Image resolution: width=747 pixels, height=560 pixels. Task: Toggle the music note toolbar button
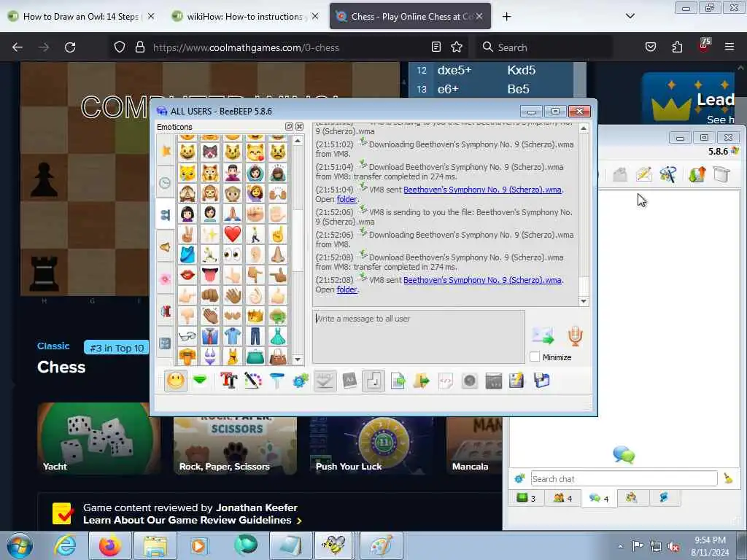point(373,381)
